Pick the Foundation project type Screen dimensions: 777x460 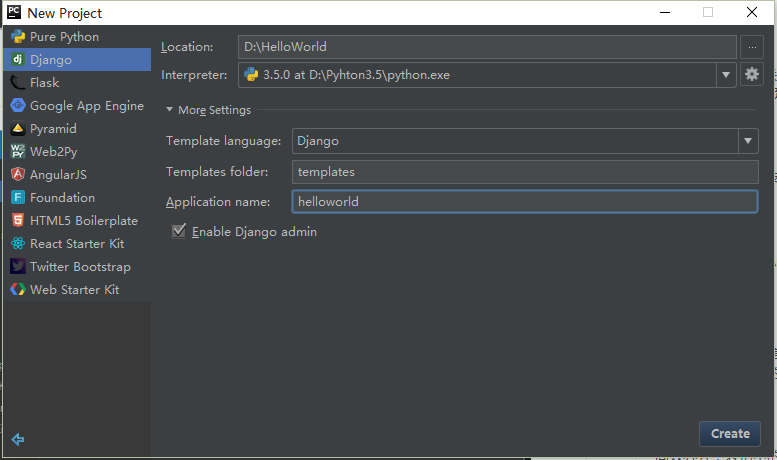[x=77, y=198]
